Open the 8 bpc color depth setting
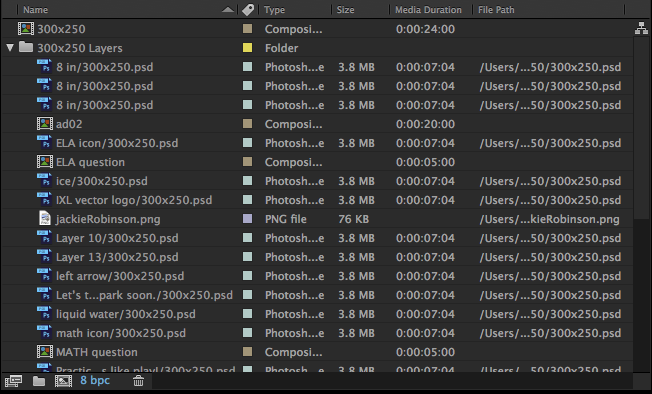 coord(95,380)
